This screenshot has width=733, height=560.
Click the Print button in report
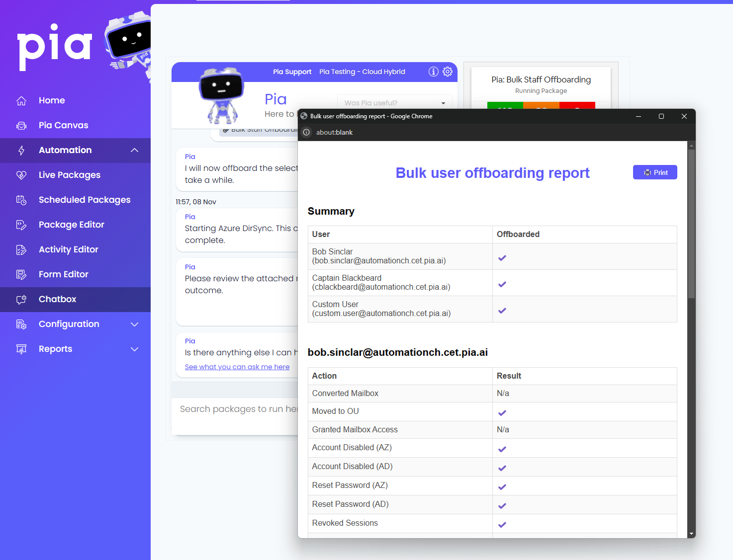655,172
